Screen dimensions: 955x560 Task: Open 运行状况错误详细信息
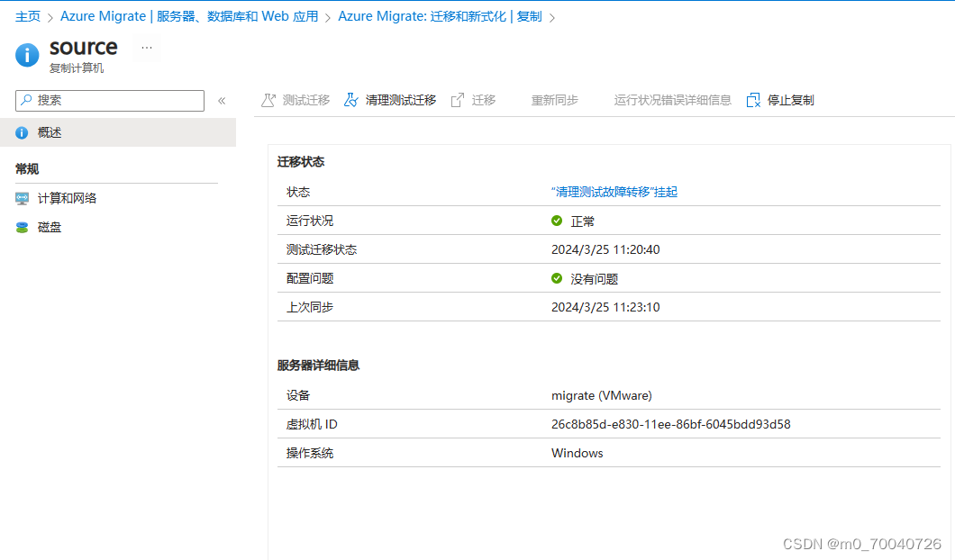pos(672,100)
